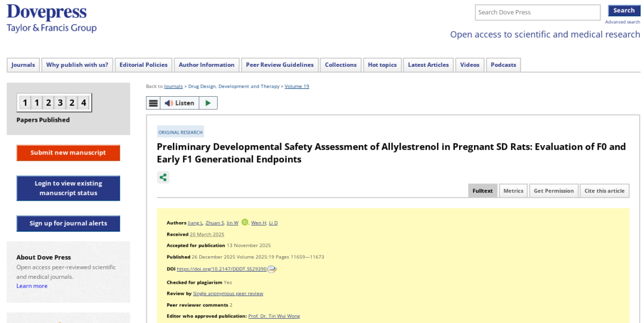Open the Latest Articles menu item

428,65
